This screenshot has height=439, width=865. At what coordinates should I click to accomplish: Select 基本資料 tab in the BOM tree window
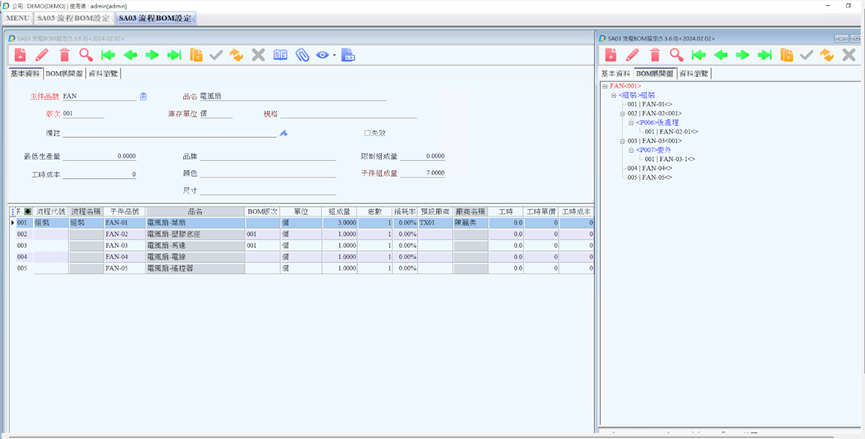pyautogui.click(x=616, y=73)
